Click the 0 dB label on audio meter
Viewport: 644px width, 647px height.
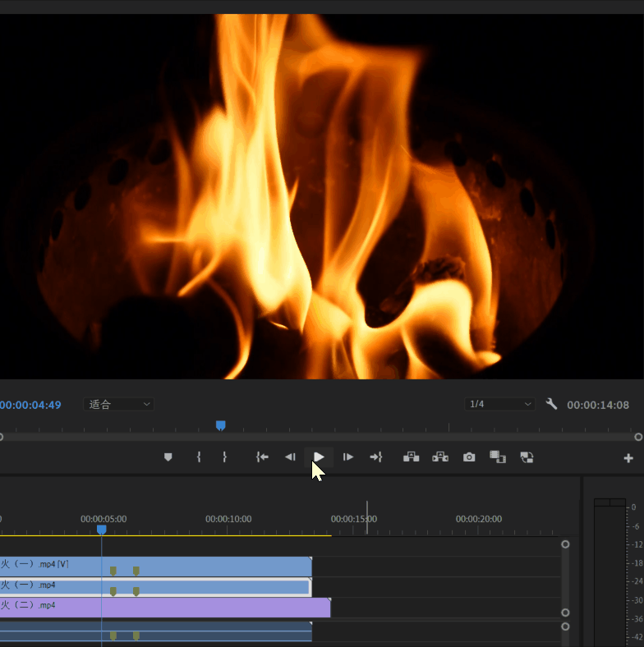click(634, 507)
